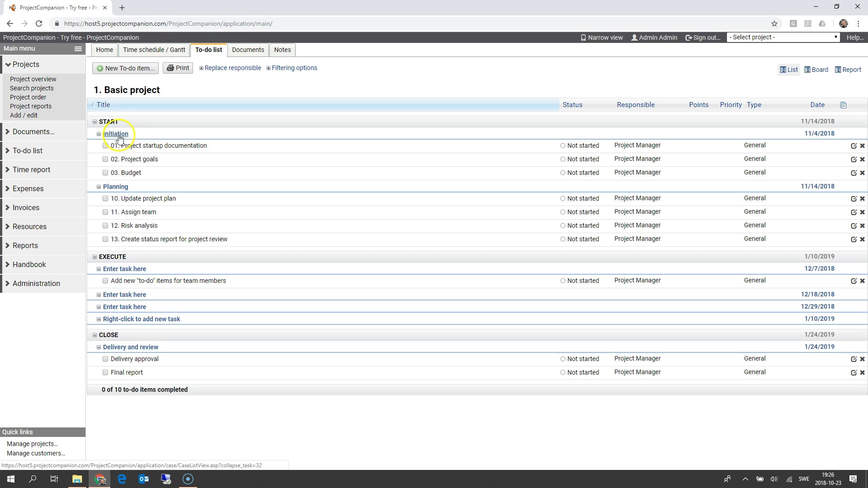Check the 13. Create status report checkbox
868x488 pixels.
[x=105, y=239]
